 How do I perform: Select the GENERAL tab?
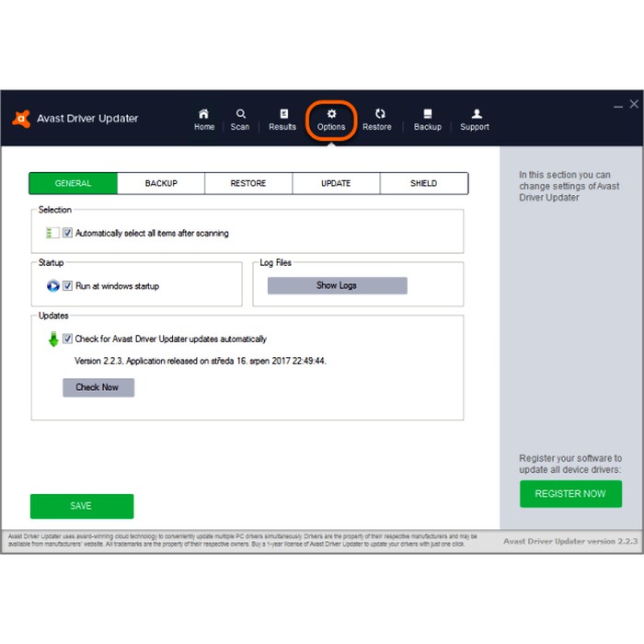[74, 184]
